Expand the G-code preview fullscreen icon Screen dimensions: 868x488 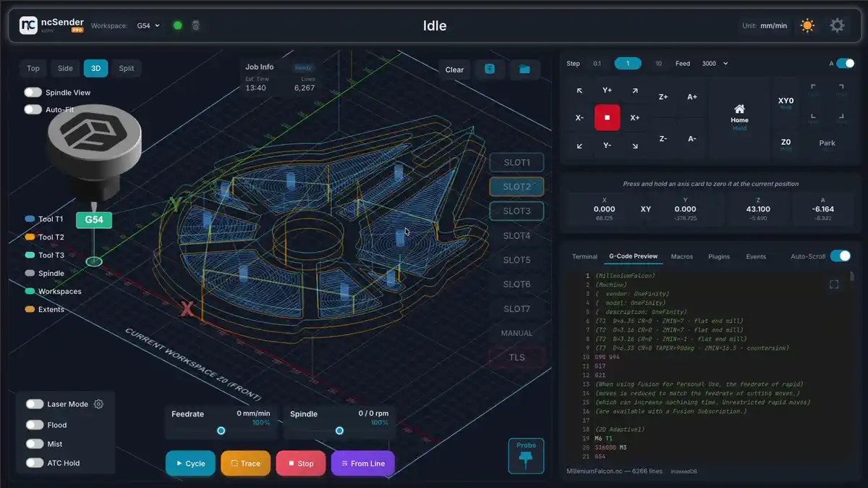pyautogui.click(x=834, y=285)
